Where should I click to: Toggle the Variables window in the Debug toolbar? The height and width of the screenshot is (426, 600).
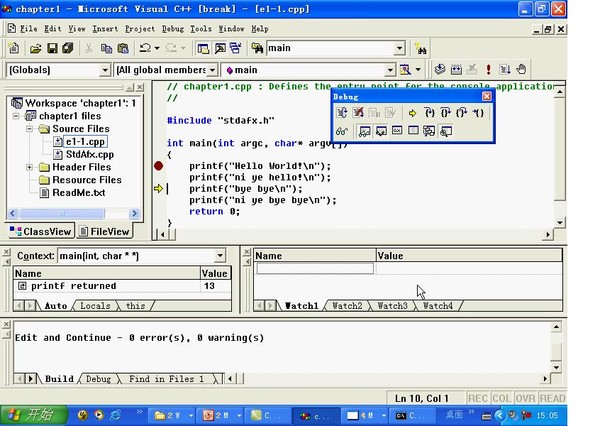pyautogui.click(x=381, y=131)
